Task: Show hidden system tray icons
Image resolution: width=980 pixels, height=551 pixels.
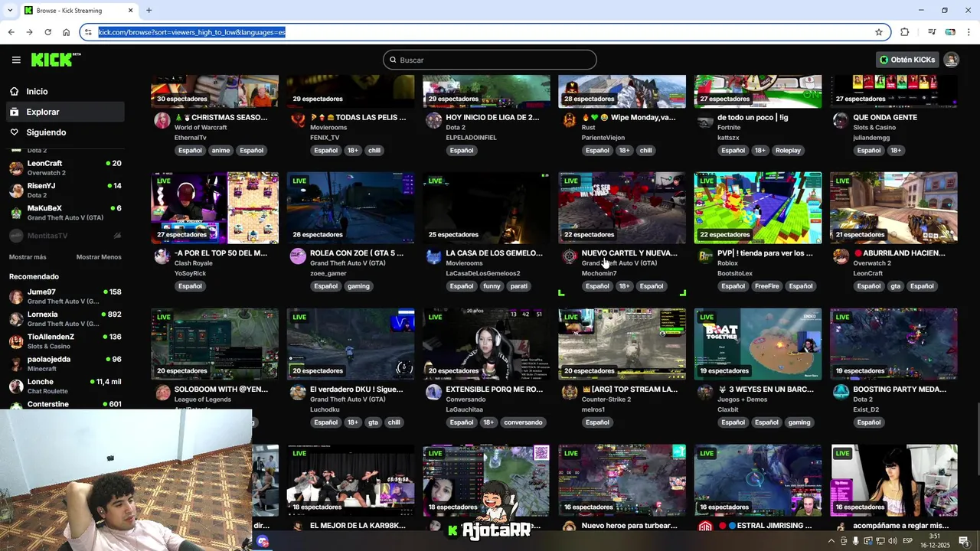Action: [831, 541]
